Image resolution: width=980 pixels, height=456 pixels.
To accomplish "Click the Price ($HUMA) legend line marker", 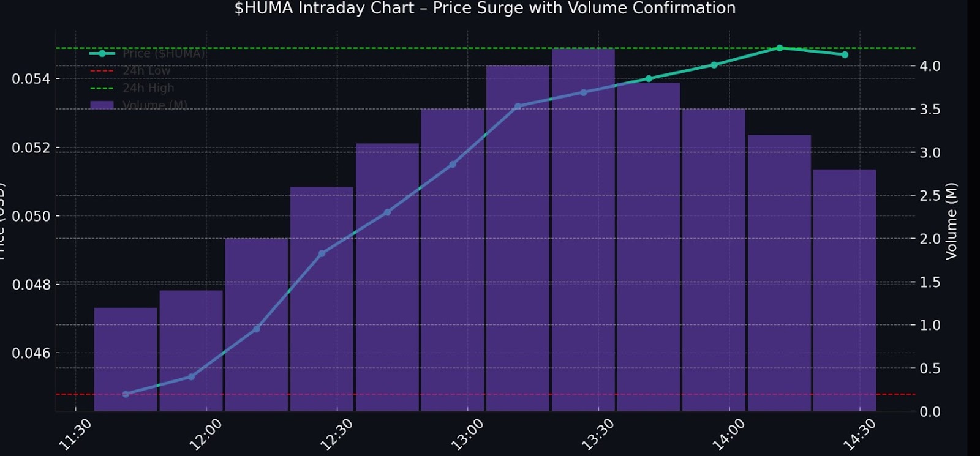I will (x=102, y=53).
